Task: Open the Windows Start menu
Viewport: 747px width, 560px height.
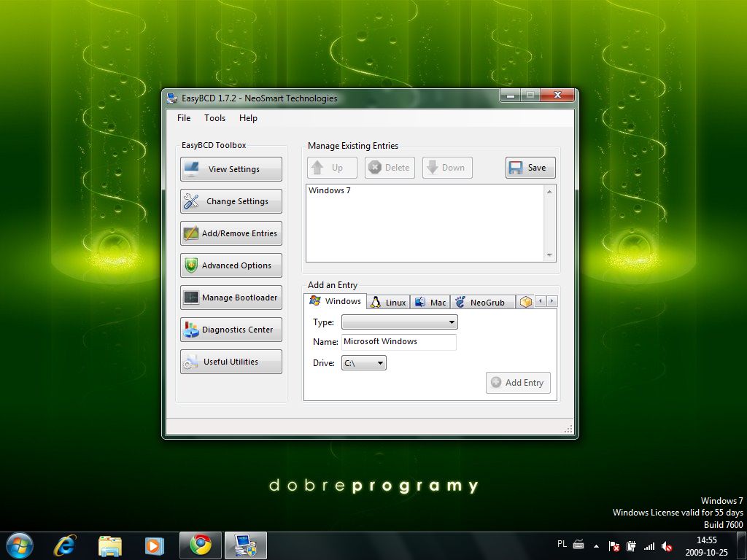Action: click(20, 545)
